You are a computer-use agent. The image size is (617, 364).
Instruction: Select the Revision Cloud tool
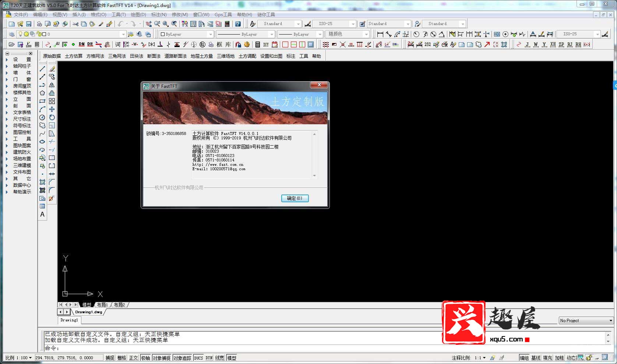point(42,125)
